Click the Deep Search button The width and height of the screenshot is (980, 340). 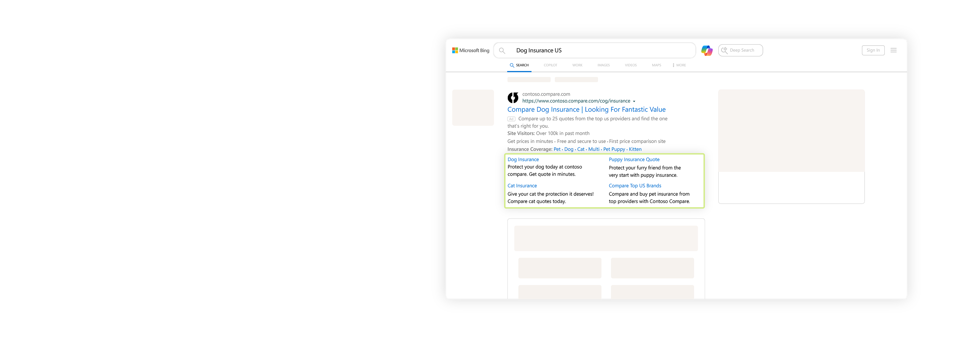coord(740,50)
